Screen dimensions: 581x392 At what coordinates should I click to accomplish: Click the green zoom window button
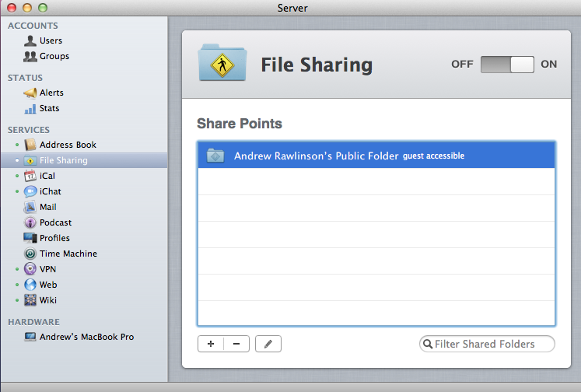click(x=43, y=8)
